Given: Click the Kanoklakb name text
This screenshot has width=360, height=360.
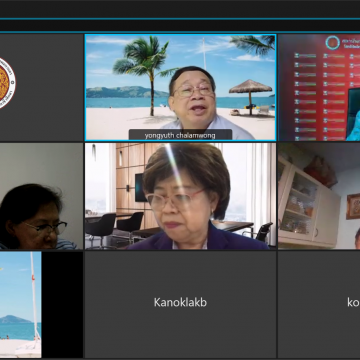Looking at the screenshot, I should point(180,302).
